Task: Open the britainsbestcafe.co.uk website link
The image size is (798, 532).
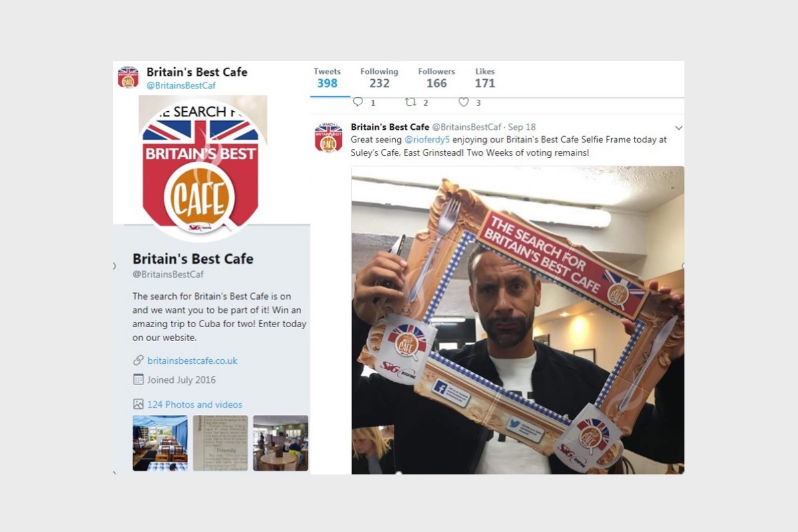Action: pyautogui.click(x=192, y=360)
